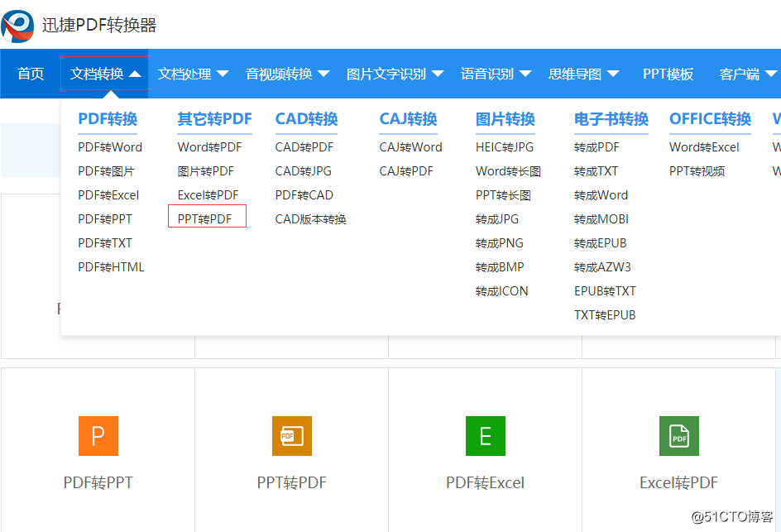Click the Excel转PDF tile icon
This screenshot has width=781, height=532.
point(679,436)
